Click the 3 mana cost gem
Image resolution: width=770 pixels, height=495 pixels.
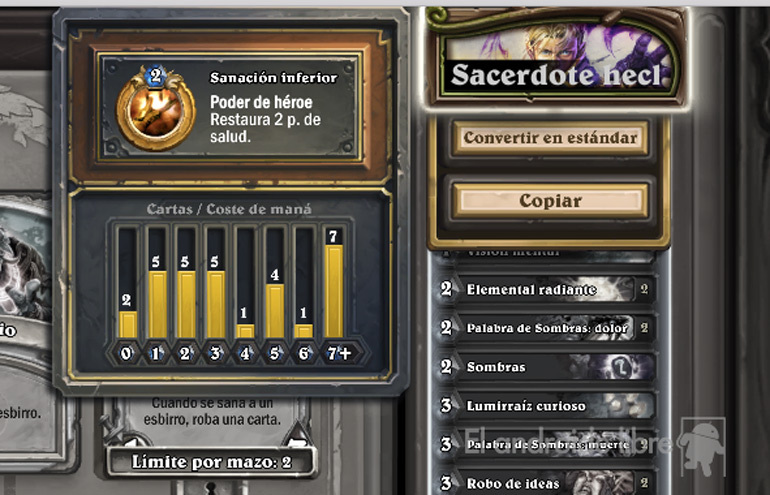click(x=215, y=353)
